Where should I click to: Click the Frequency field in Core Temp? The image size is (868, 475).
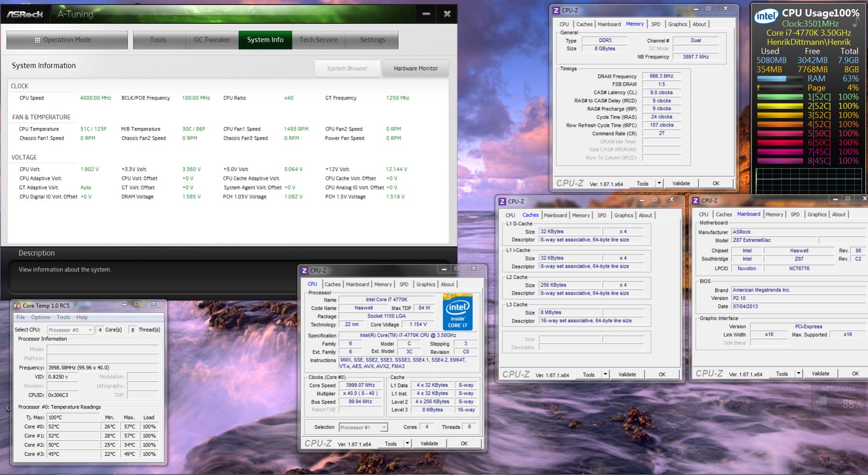pos(102,367)
